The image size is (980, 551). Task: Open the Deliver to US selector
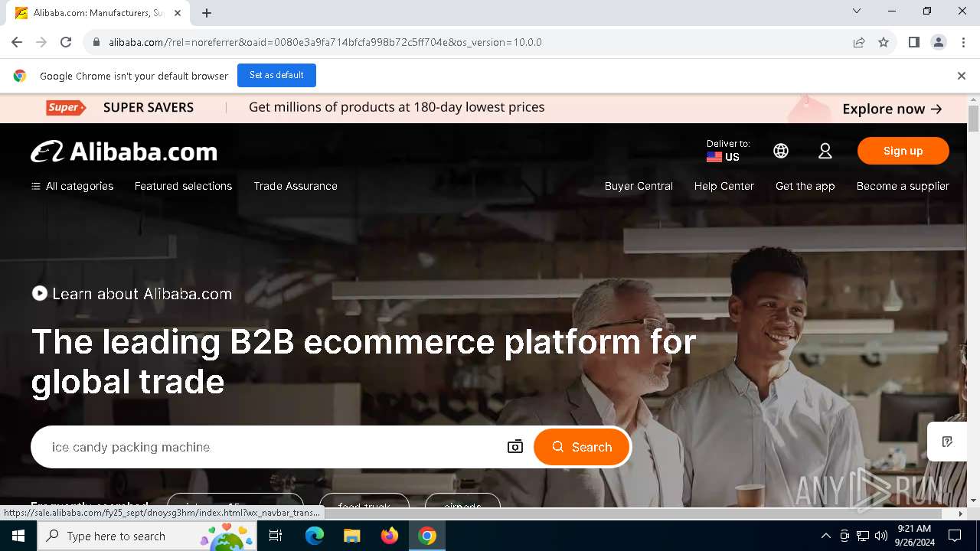728,151
